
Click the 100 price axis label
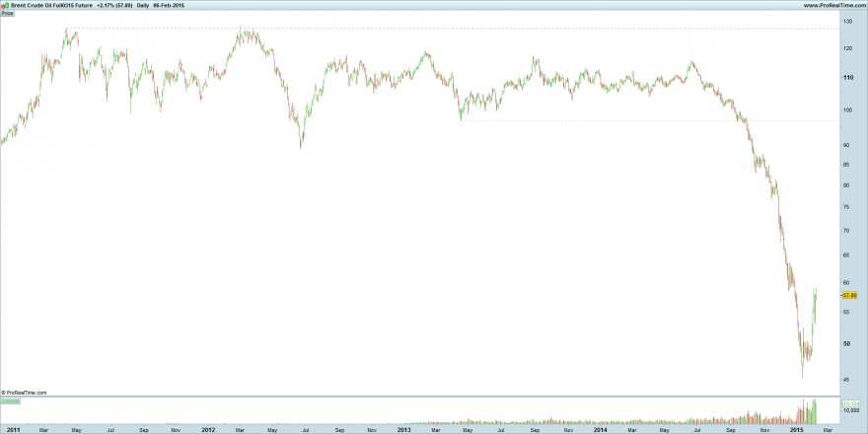click(847, 109)
